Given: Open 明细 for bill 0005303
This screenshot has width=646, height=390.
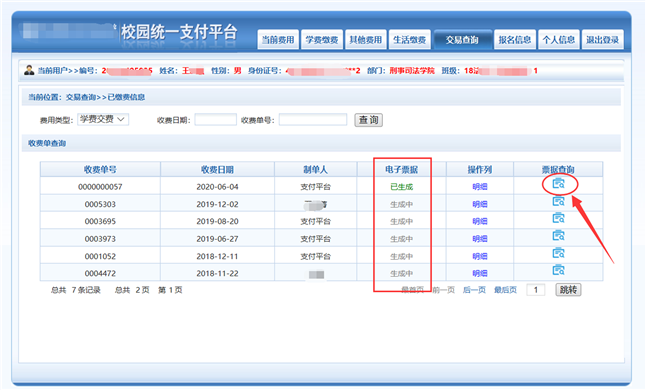Looking at the screenshot, I should [x=480, y=204].
